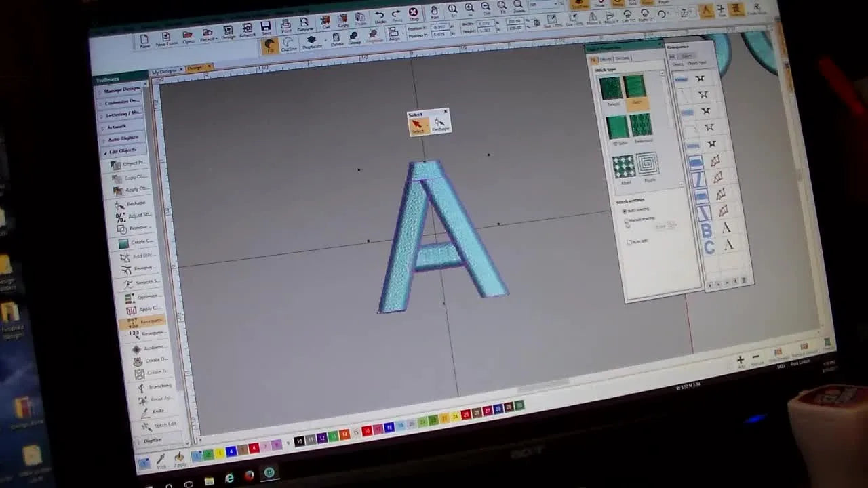Expand the Customize Design toolbox section
Viewport: 868px width, 488px height.
(x=121, y=102)
